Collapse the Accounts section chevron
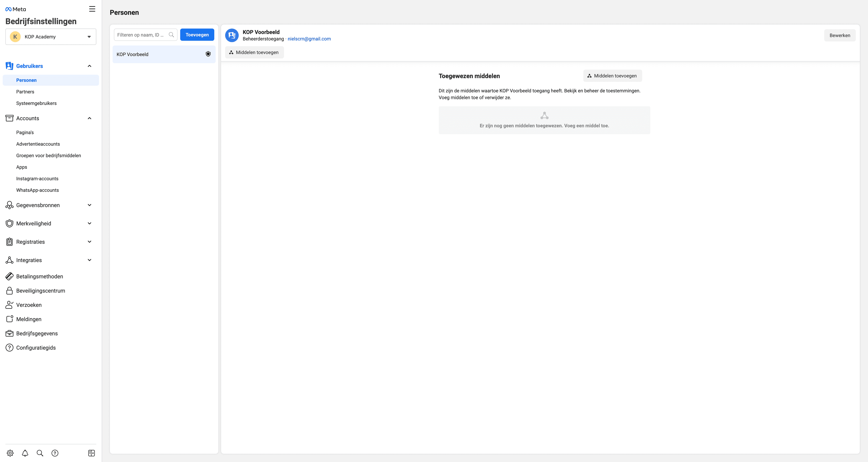Image resolution: width=868 pixels, height=462 pixels. 89,118
